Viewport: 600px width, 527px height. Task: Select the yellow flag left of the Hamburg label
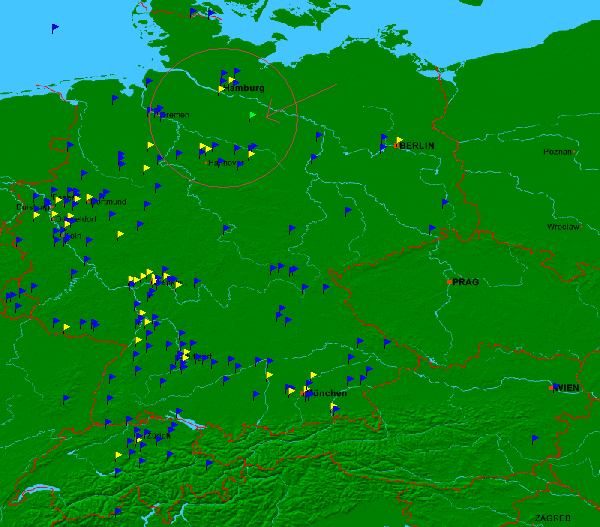tap(222, 89)
